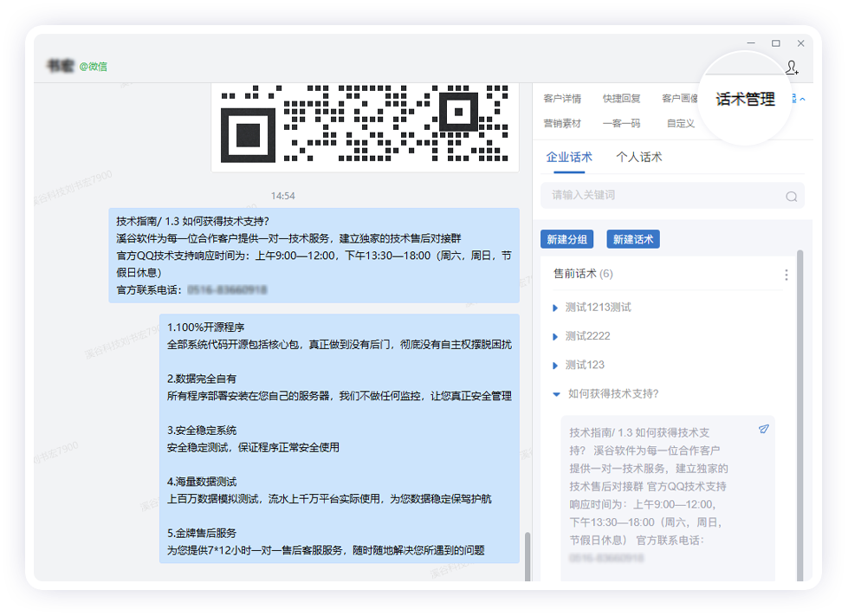Click the @微信 label beside contact name
The width and height of the screenshot is (848, 616).
pyautogui.click(x=93, y=67)
